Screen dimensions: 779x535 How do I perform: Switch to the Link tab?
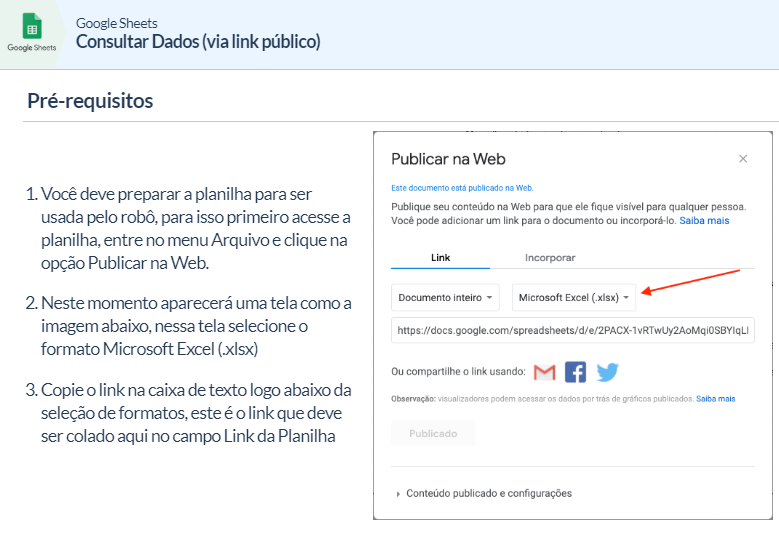(440, 257)
